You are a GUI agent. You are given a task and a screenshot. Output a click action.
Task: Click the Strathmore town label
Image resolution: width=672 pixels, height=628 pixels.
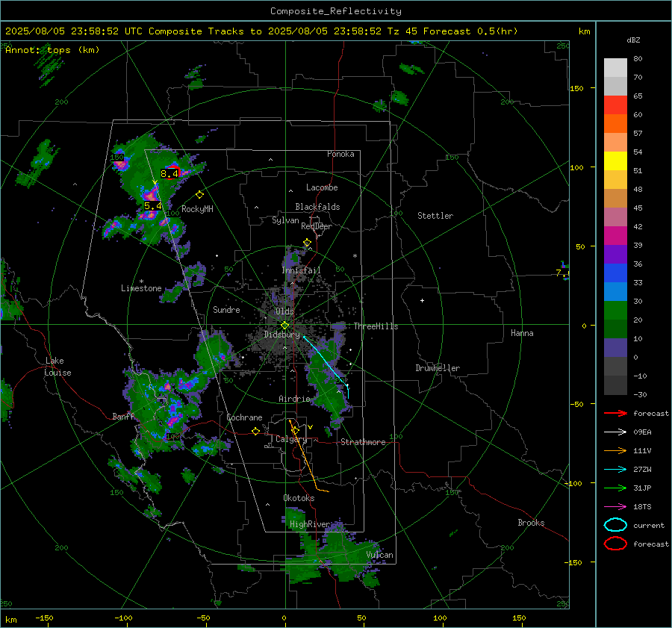(363, 442)
